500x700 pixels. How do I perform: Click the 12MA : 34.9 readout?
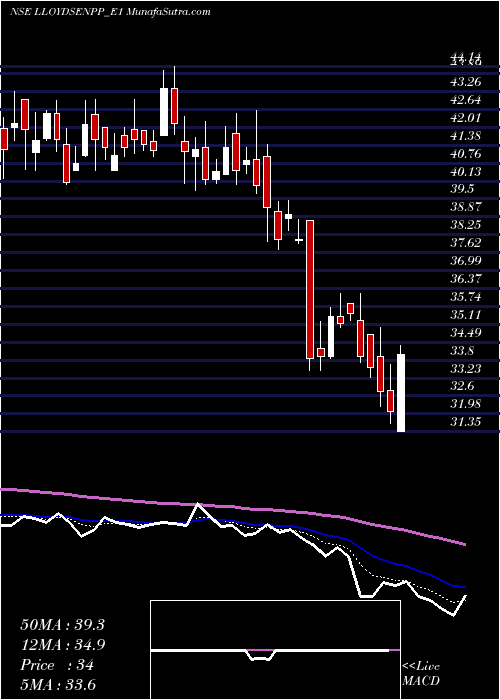click(x=62, y=645)
